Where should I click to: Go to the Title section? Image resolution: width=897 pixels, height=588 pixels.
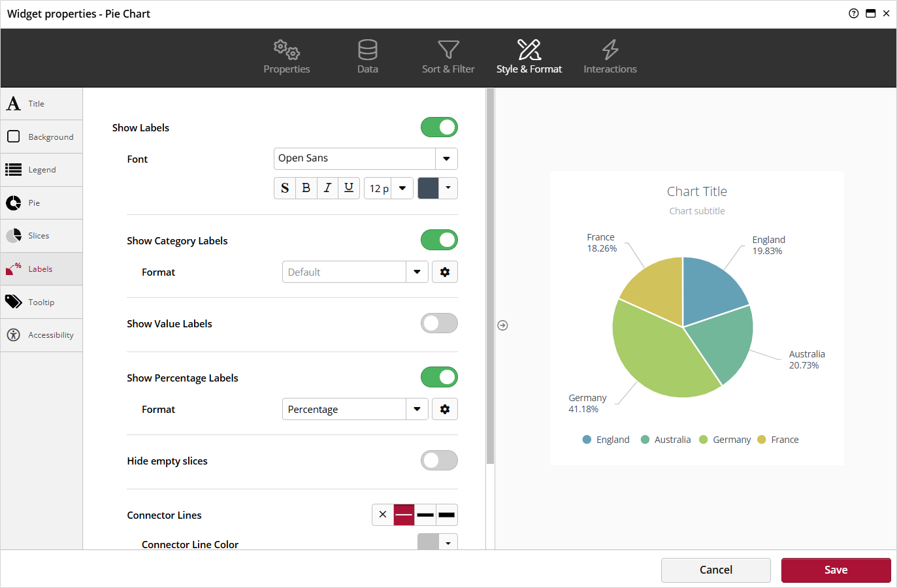point(42,104)
